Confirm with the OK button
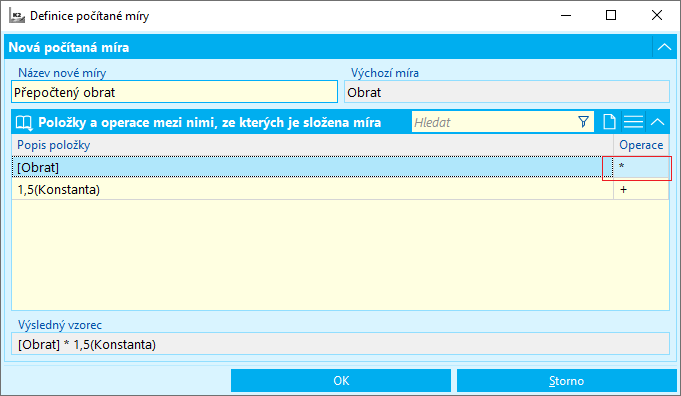Screen dimensions: 681x396 [x=341, y=380]
